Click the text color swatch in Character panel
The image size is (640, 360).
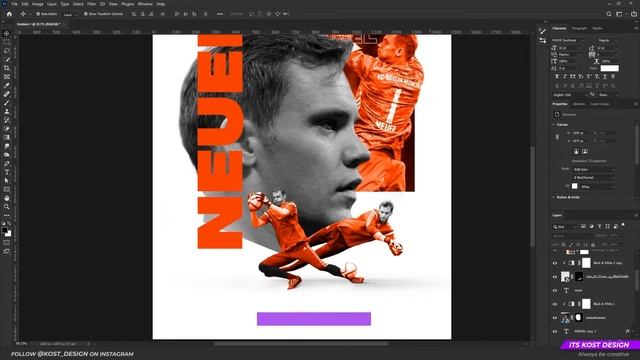[609, 68]
